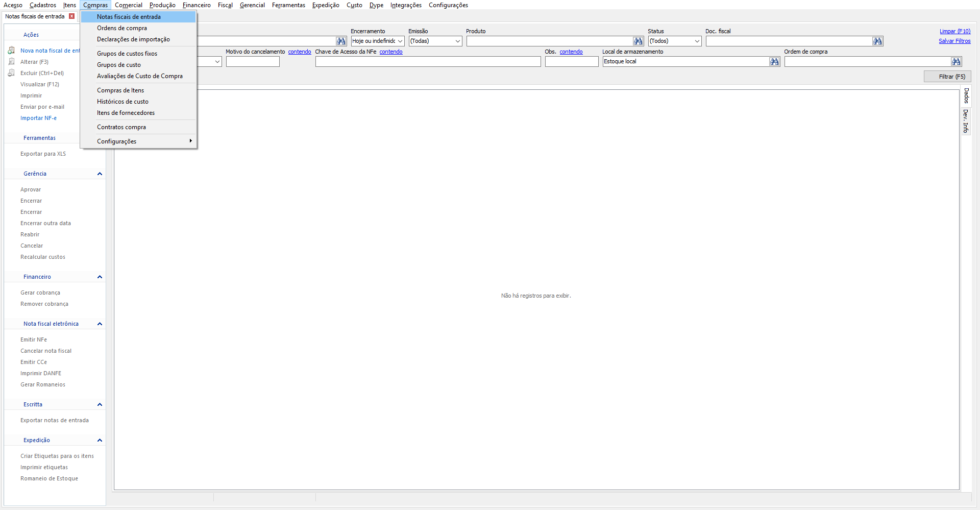Click the Filtrar (F5) button
Image resolution: width=980 pixels, height=510 pixels.
[947, 77]
